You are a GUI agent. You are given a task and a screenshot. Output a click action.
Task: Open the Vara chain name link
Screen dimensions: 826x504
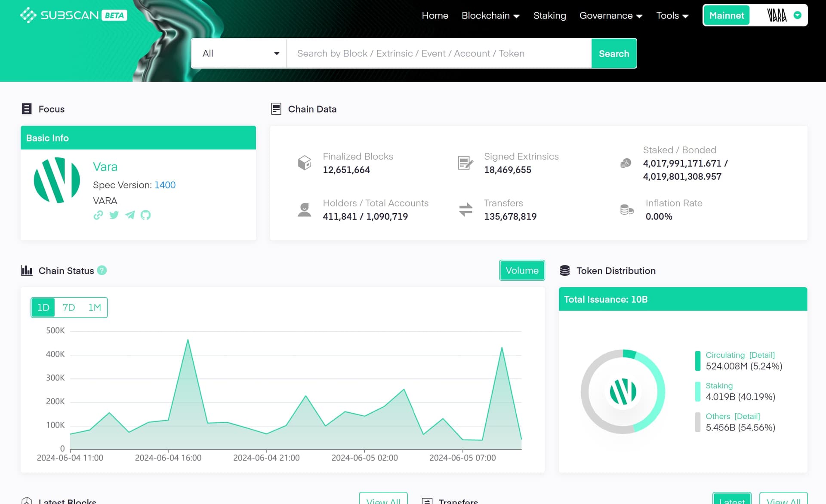tap(105, 167)
